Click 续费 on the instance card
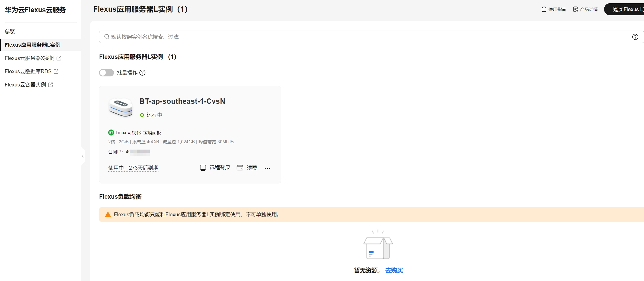Screen dimensions: 644x281 (252, 168)
